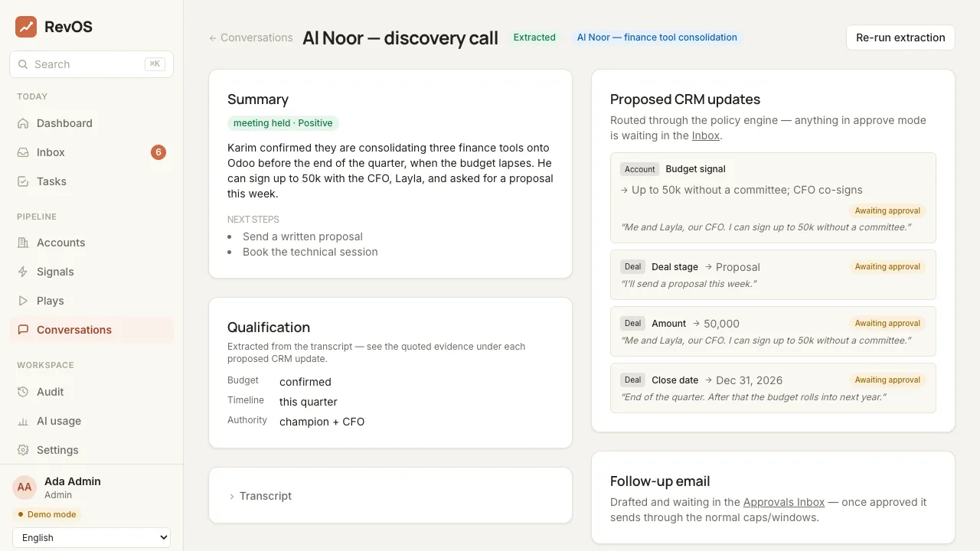
Task: Click the Plays flag icon
Action: tap(23, 301)
